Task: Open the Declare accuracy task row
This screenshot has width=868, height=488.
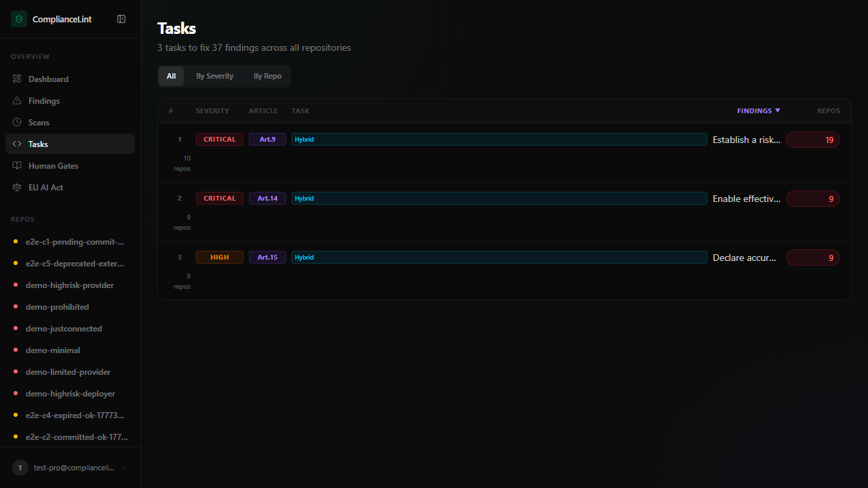Action: tap(744, 258)
